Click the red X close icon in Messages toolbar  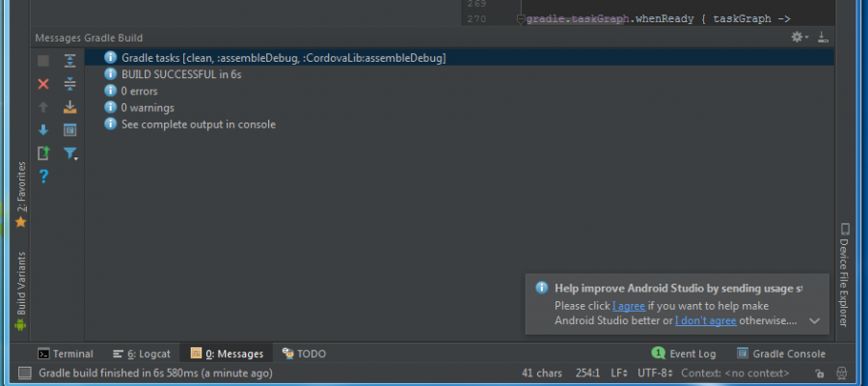click(x=42, y=84)
